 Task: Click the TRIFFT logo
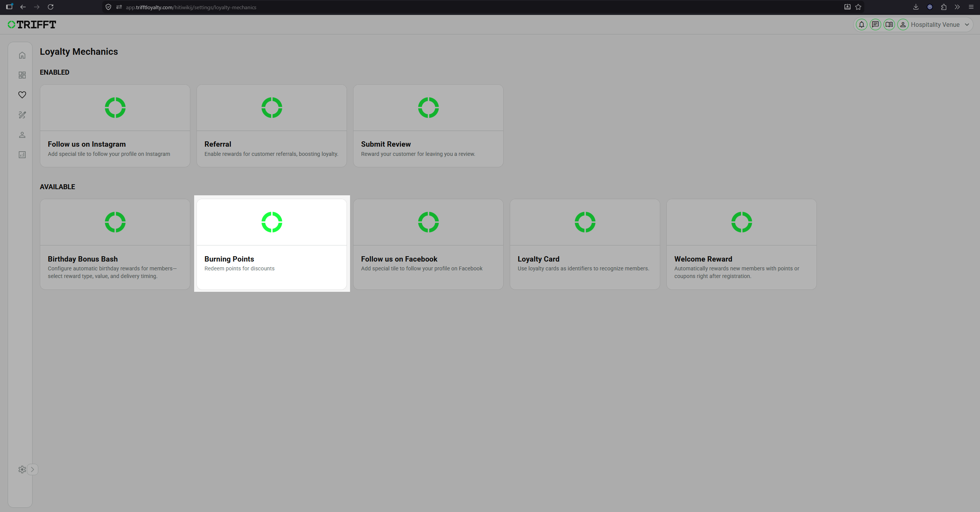(x=32, y=25)
